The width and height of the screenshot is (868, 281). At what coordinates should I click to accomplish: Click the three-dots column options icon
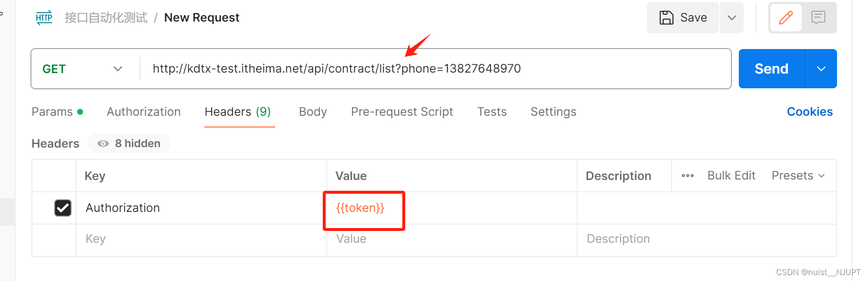click(688, 176)
